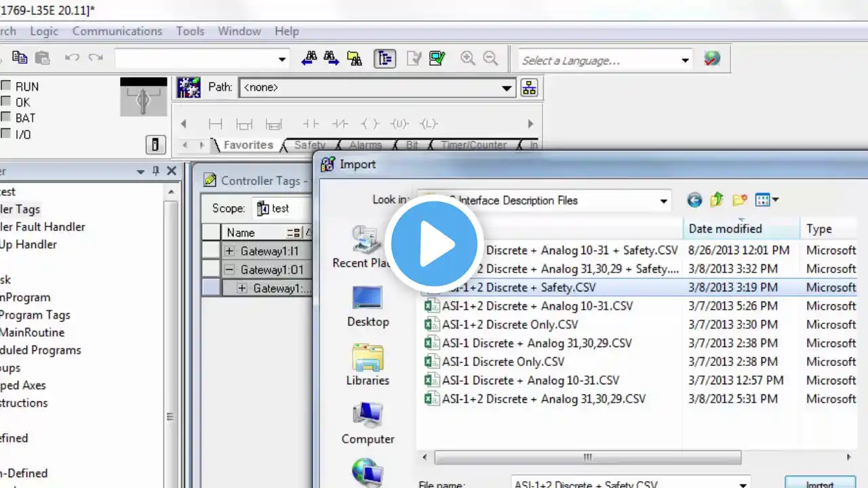Insert a Rung element
868x488 pixels.
[216, 124]
